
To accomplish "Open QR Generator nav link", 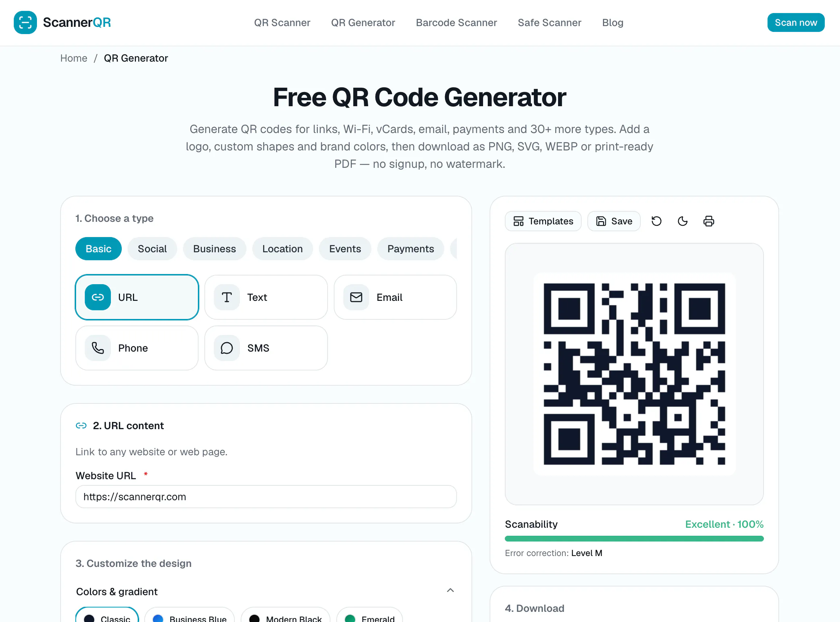I will (x=363, y=22).
